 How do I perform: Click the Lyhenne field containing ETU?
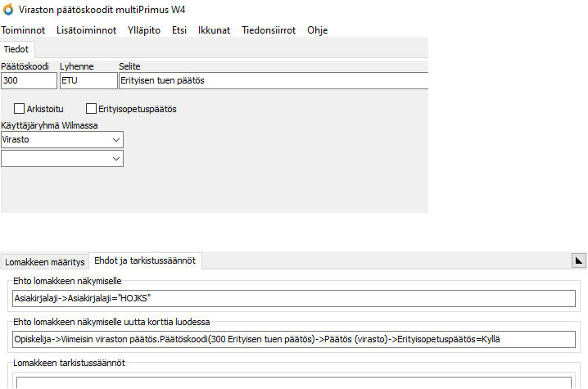click(x=88, y=80)
